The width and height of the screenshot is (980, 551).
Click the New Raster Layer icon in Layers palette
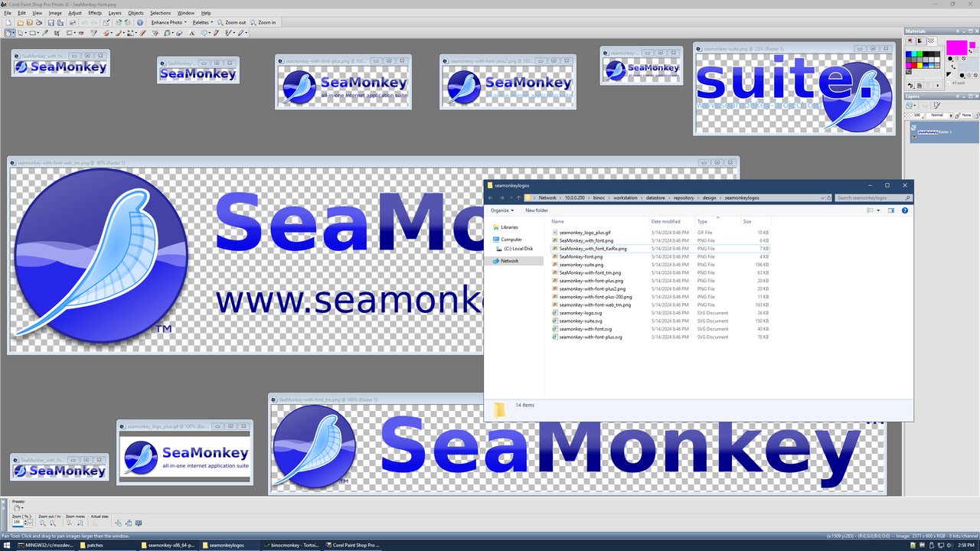(x=910, y=106)
